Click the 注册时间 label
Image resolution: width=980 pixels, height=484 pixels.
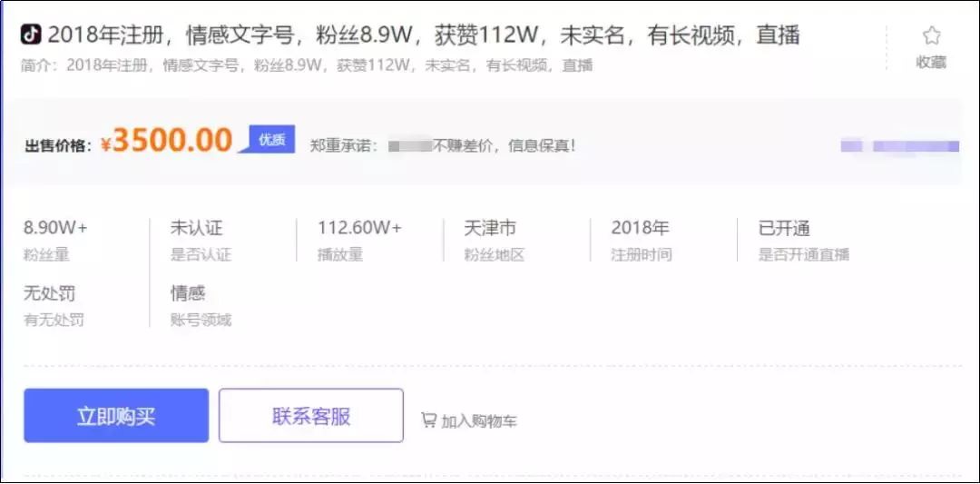point(642,255)
